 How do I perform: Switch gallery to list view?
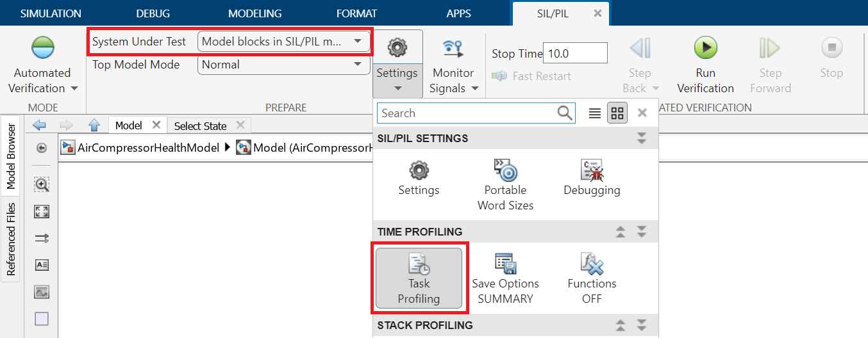click(x=595, y=113)
